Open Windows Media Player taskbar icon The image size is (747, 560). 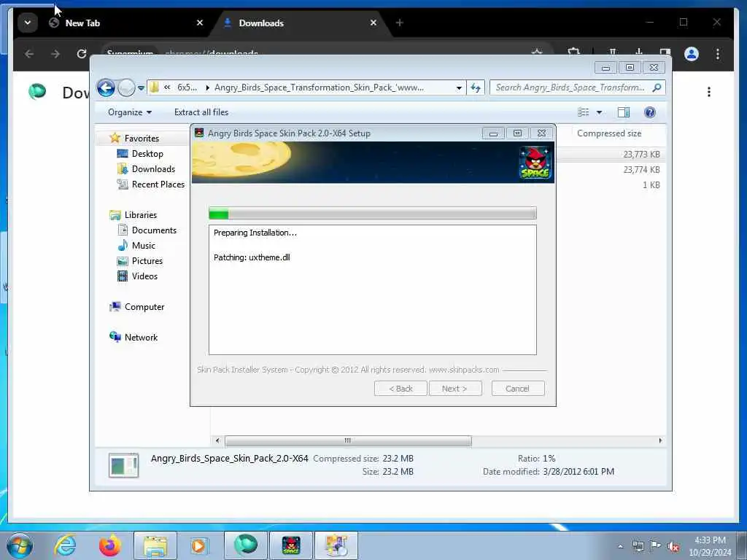(198, 545)
